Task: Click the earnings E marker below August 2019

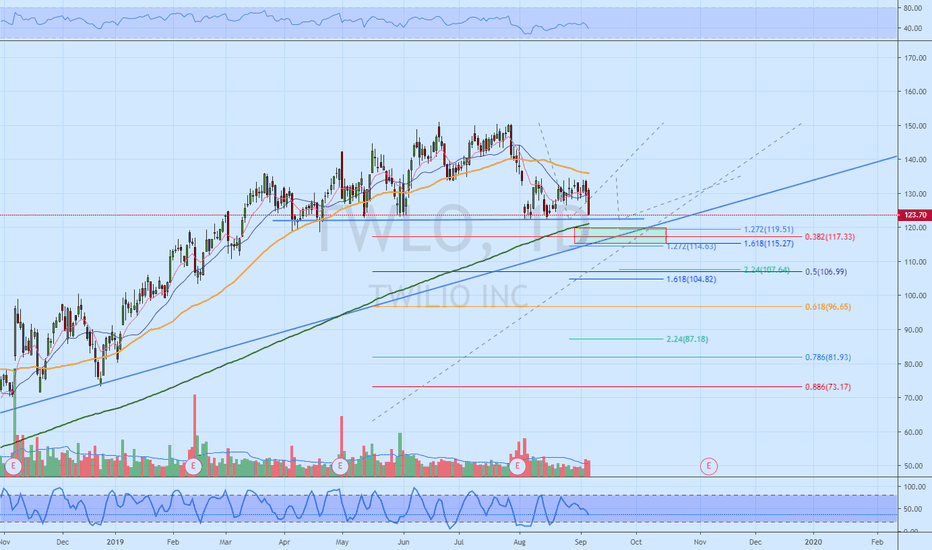Action: [517, 466]
